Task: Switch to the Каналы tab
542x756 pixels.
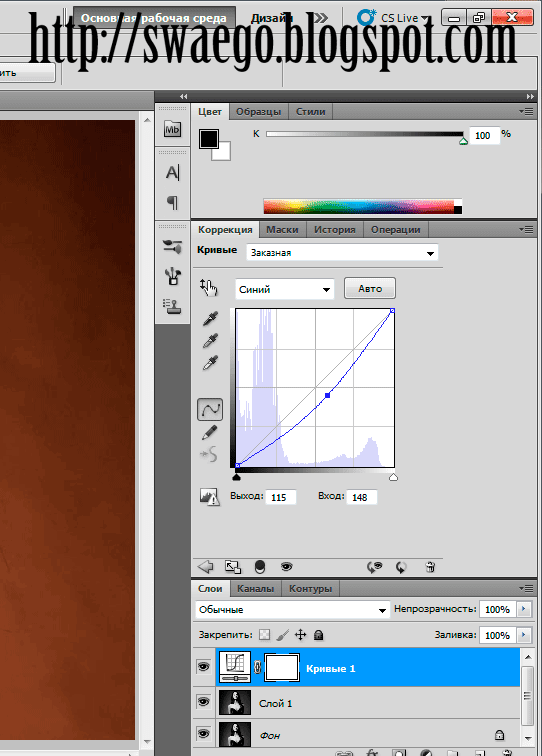Action: point(256,588)
